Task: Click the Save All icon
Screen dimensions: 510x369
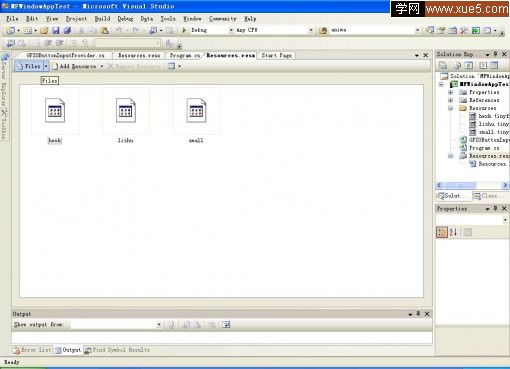Action: tap(67, 30)
